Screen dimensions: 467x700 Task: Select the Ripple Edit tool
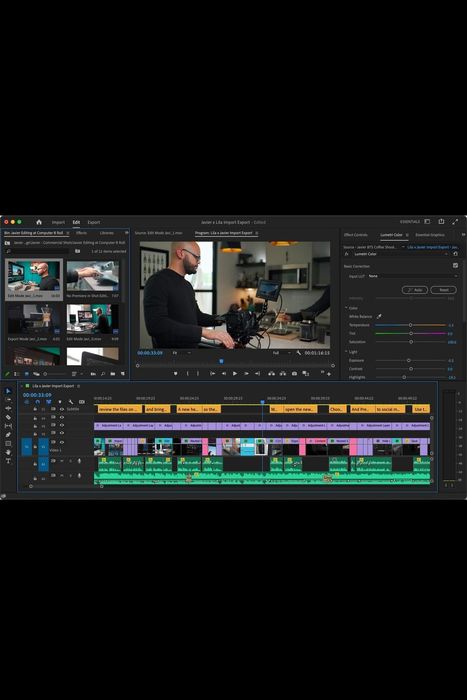click(x=8, y=408)
